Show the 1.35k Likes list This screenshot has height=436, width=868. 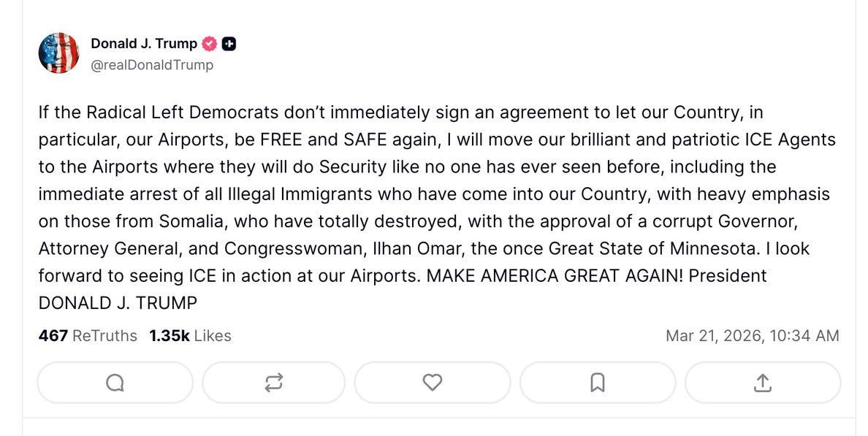pos(190,336)
